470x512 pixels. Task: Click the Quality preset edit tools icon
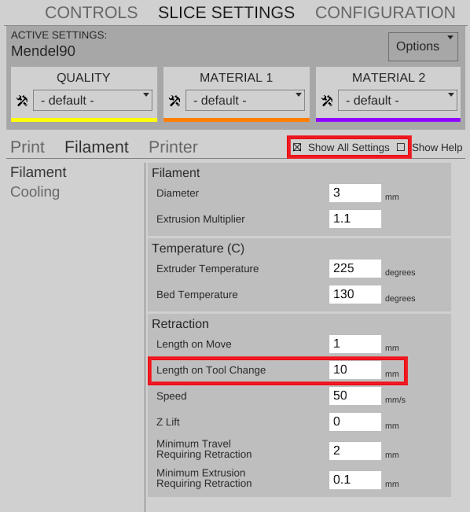tap(22, 100)
